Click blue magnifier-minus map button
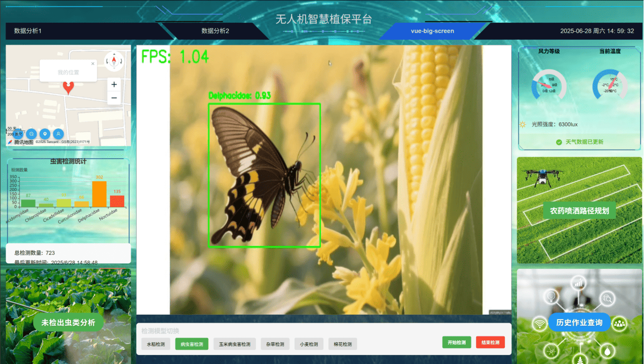This screenshot has height=364, width=644. point(31,134)
